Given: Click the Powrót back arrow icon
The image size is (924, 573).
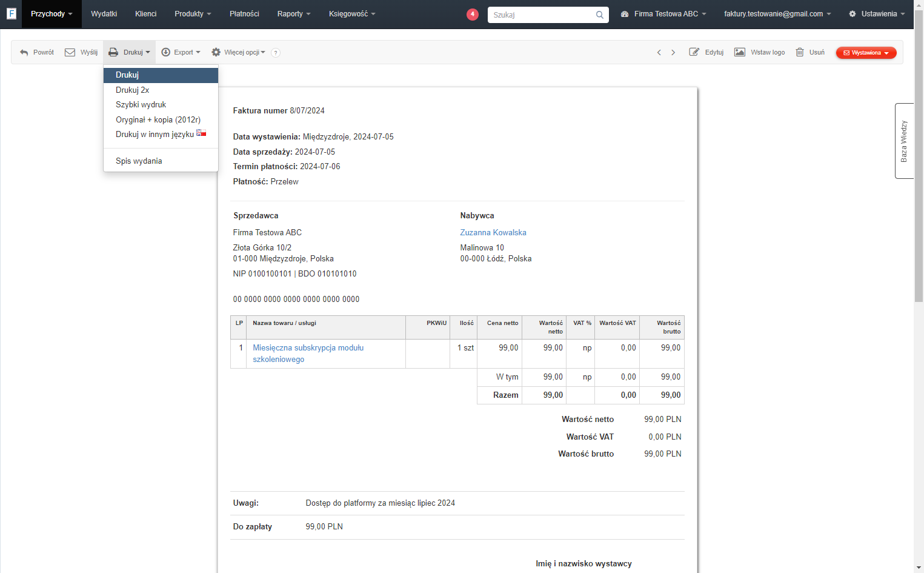Looking at the screenshot, I should pos(24,53).
